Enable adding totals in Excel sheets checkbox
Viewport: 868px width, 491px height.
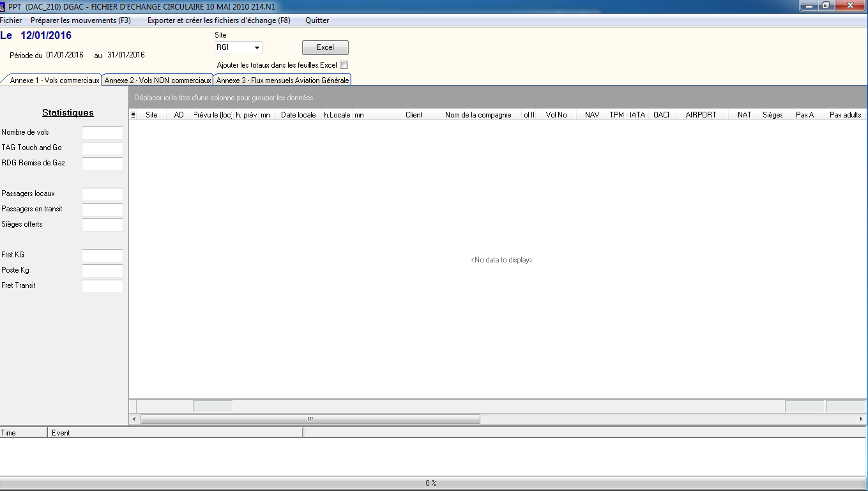click(344, 65)
